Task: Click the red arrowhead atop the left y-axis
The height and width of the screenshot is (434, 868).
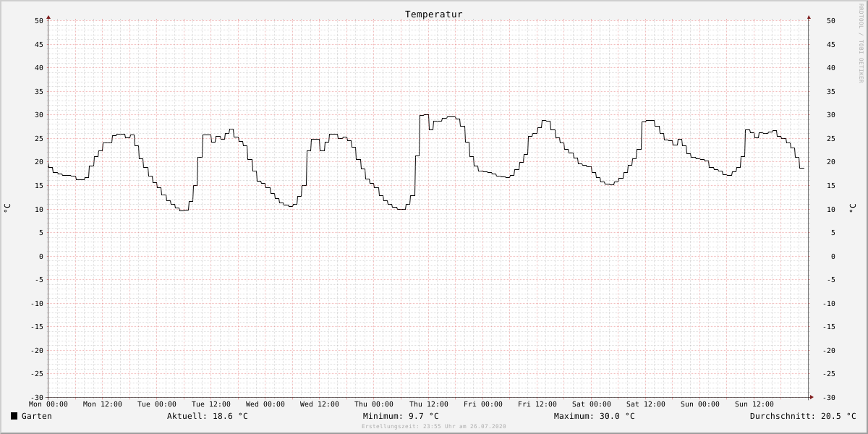Action: pos(48,17)
